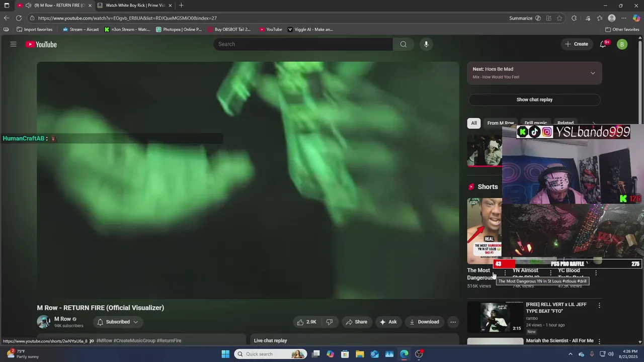Download the video
Image resolution: width=644 pixels, height=362 pixels.
pos(424,322)
